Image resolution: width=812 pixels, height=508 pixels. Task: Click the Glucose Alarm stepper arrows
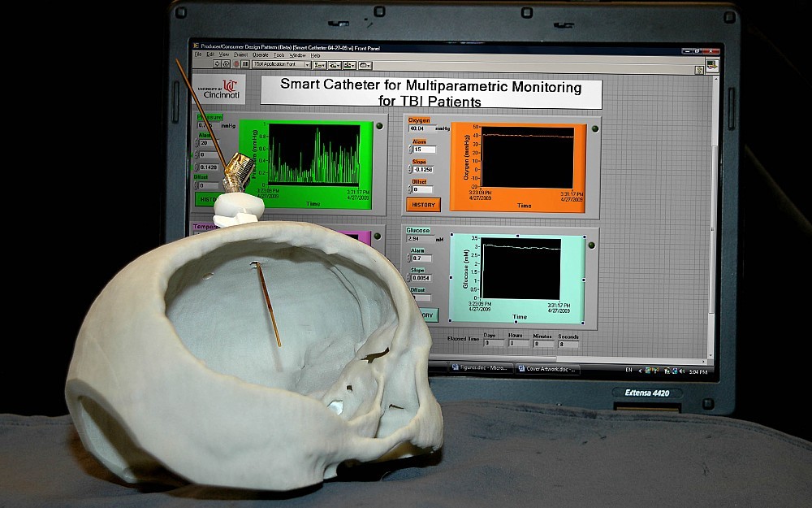pos(409,258)
